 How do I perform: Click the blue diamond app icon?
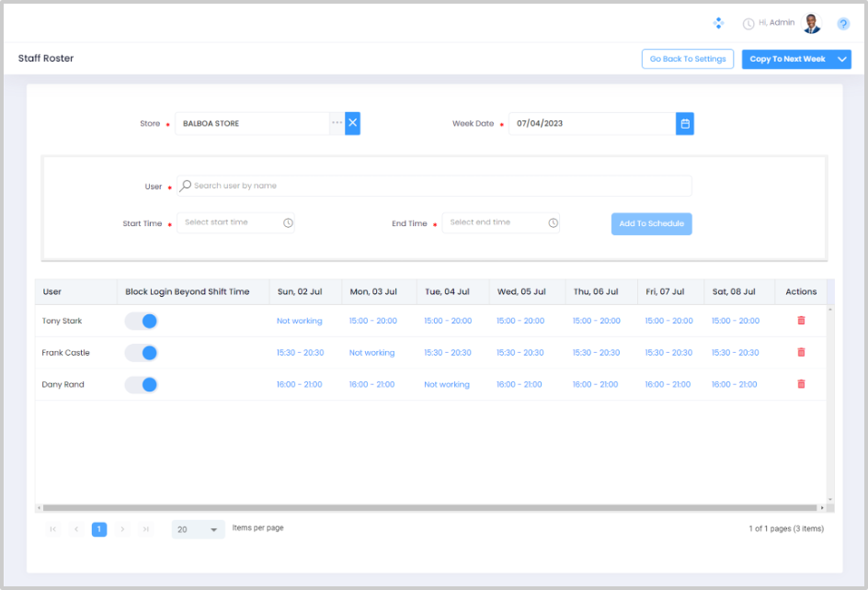718,23
